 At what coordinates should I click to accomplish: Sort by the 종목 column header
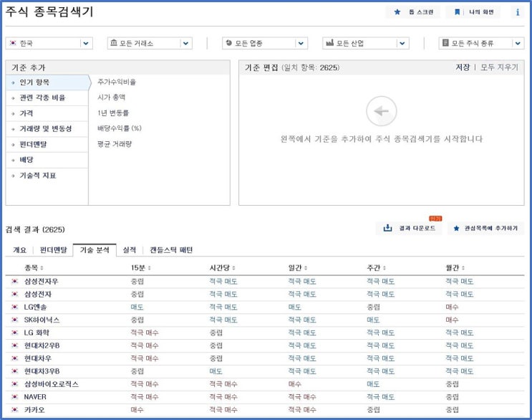(x=34, y=268)
